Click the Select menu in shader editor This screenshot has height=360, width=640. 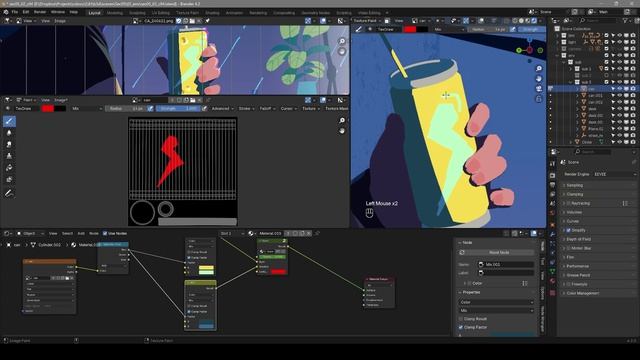pos(67,233)
